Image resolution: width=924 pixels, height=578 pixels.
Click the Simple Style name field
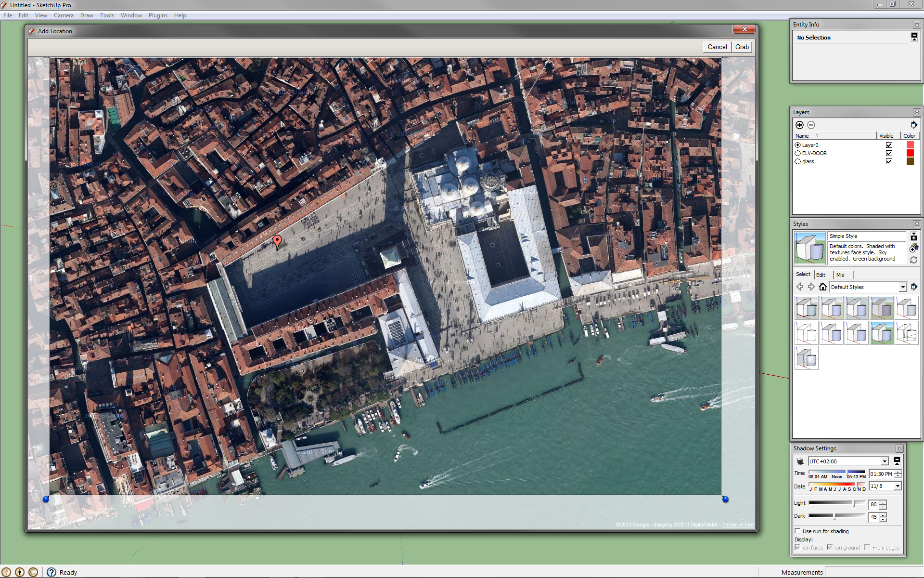(866, 236)
